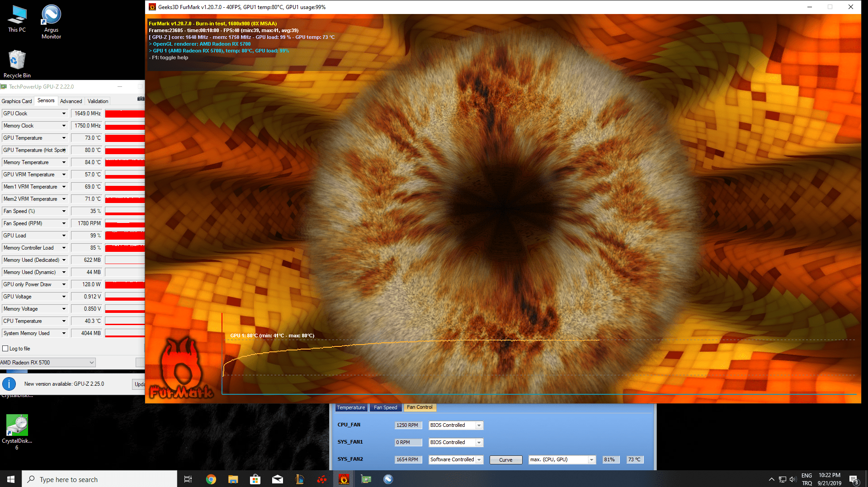Open the Microsoft Store taskbar icon

(x=255, y=479)
